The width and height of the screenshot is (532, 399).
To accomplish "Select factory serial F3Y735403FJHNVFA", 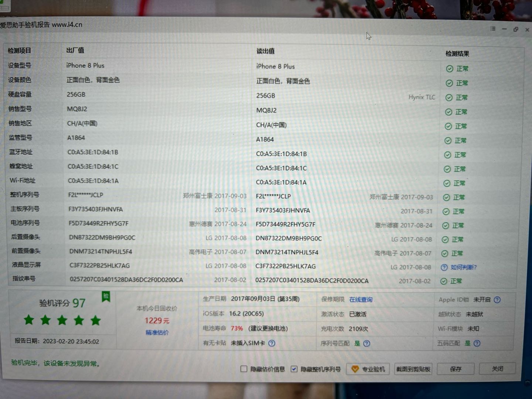I will pyautogui.click(x=96, y=209).
